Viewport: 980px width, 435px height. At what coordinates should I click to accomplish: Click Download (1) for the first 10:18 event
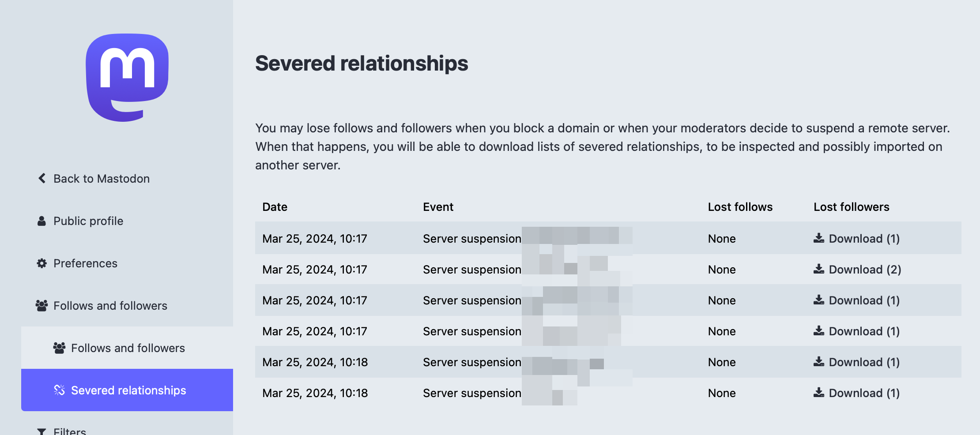[863, 362]
